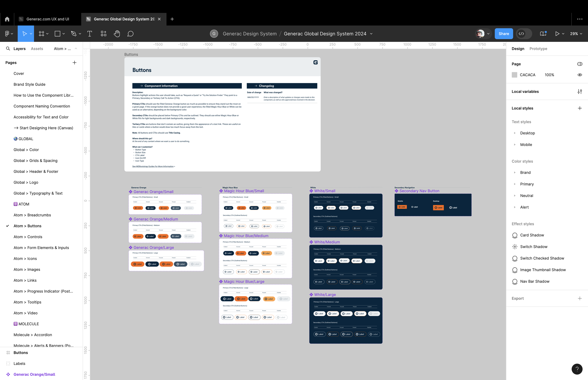Open the Figma main menu icon
This screenshot has height=380, width=588.
coord(7,34)
